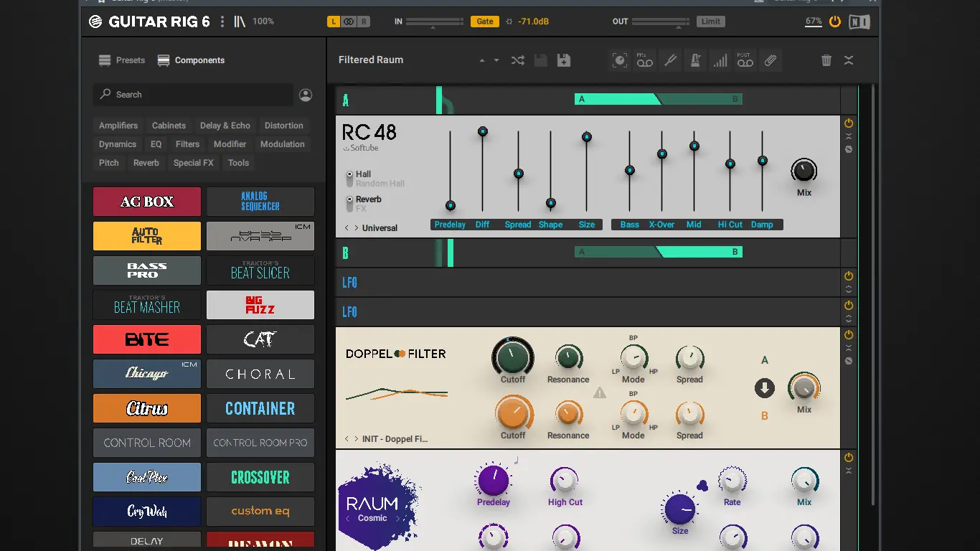Turn off the RC 48 power button
This screenshot has width=980, height=551.
(849, 123)
